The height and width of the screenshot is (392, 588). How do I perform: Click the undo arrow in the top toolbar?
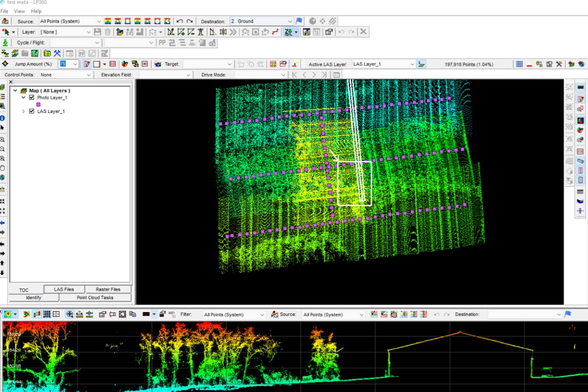[179, 21]
